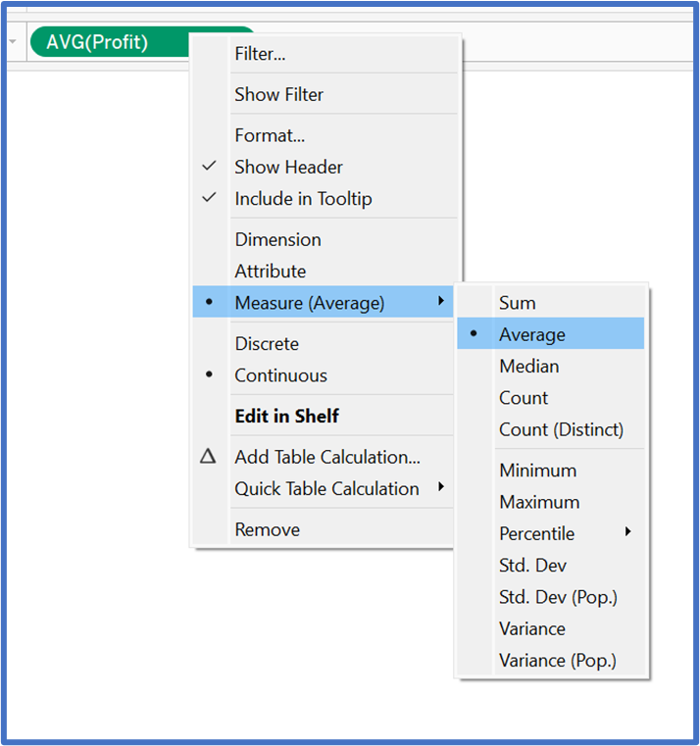Select the Discrete option
700x746 pixels.
point(267,344)
